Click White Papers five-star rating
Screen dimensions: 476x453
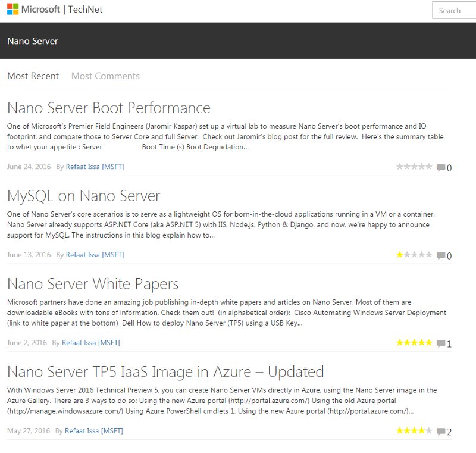coord(414,342)
